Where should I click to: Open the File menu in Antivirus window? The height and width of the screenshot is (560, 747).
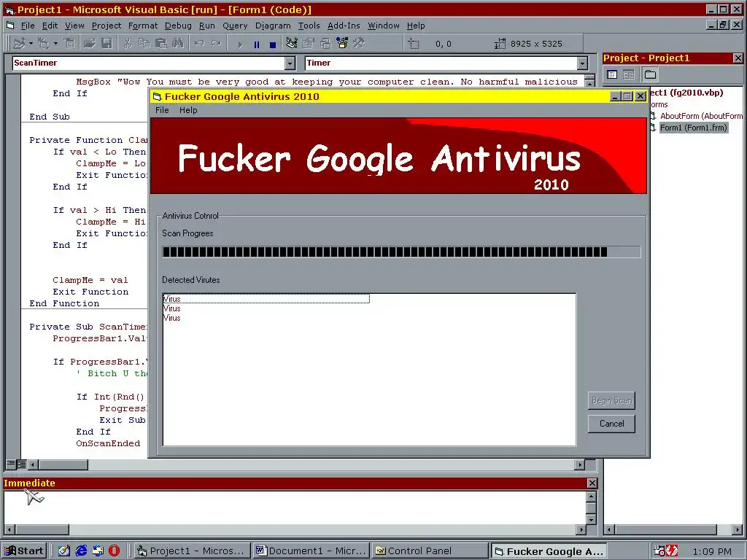[x=162, y=110]
